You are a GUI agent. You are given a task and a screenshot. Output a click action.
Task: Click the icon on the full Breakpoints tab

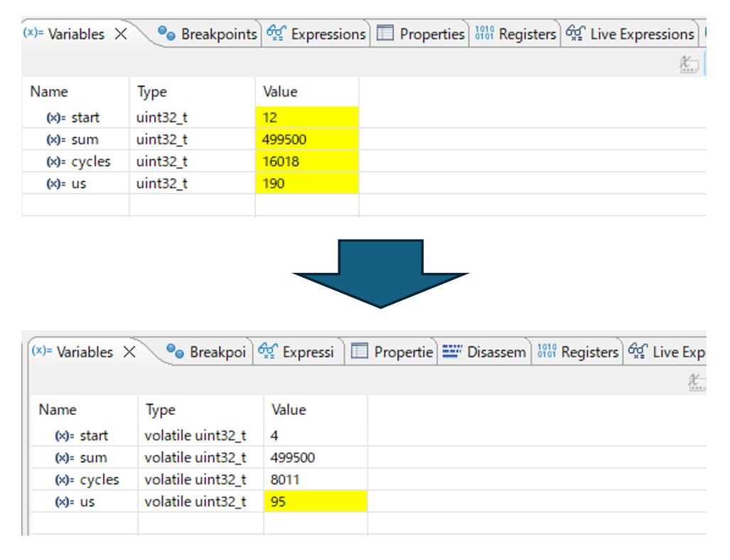point(166,33)
